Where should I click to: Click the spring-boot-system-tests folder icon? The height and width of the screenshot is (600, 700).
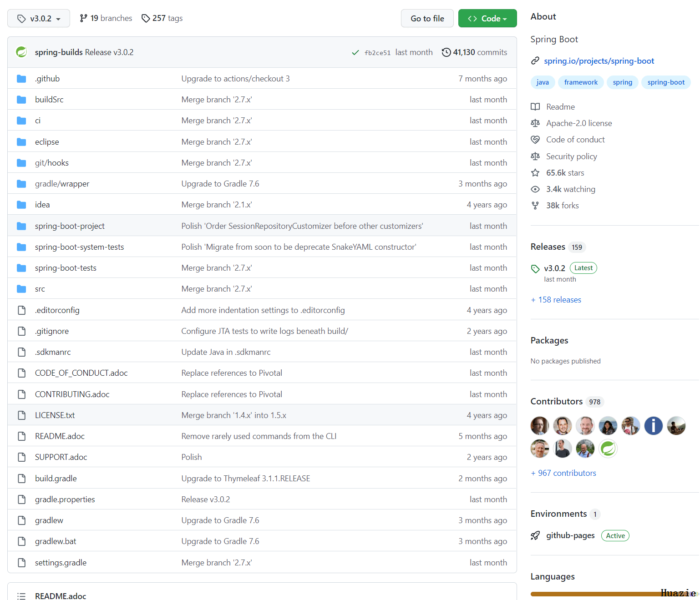[x=21, y=247]
